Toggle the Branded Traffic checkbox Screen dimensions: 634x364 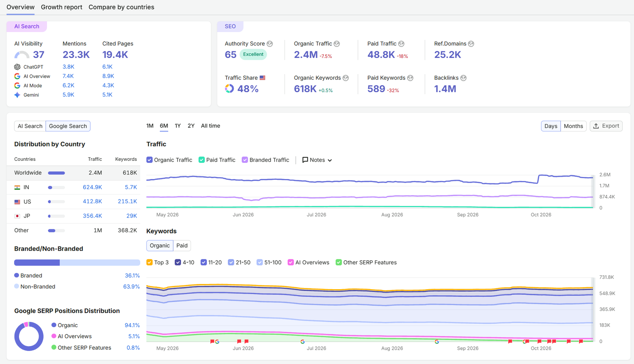click(x=245, y=160)
